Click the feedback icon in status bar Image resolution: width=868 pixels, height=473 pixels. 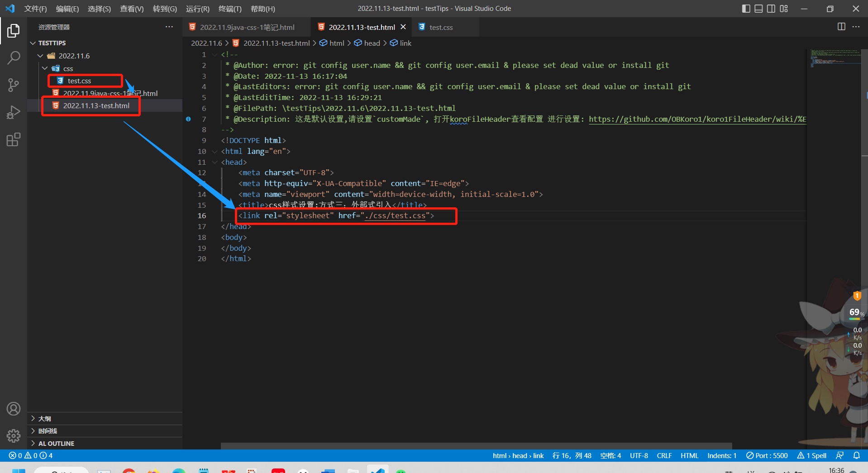pyautogui.click(x=840, y=455)
